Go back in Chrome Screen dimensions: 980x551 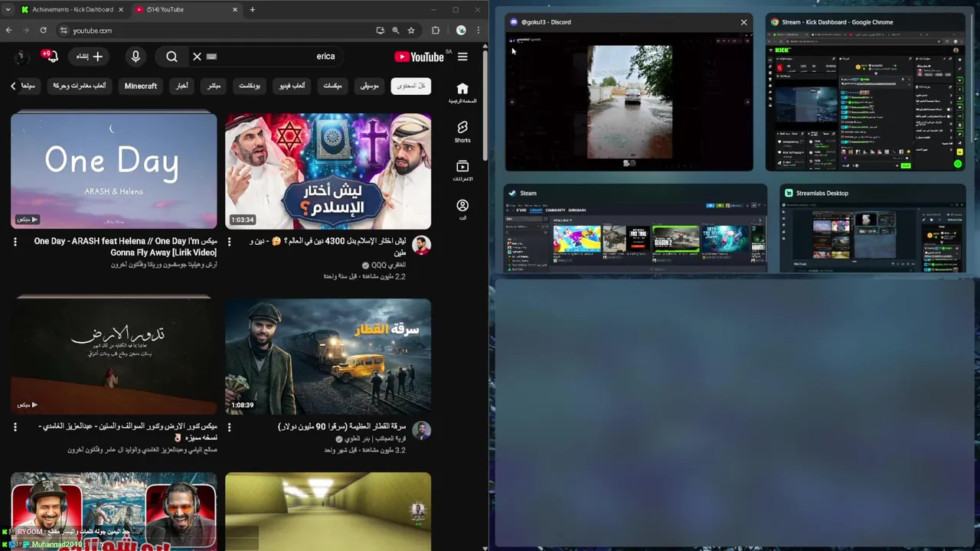click(x=8, y=31)
